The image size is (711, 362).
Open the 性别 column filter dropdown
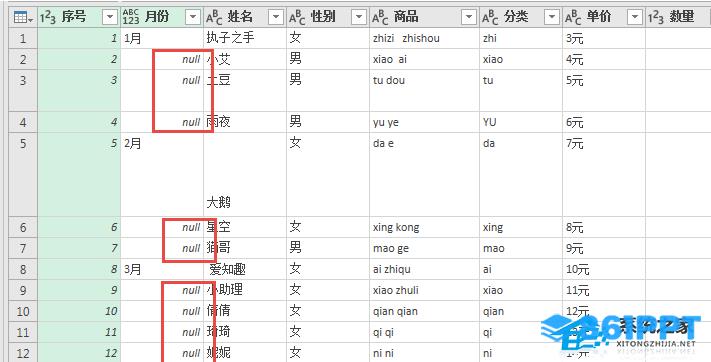click(359, 17)
